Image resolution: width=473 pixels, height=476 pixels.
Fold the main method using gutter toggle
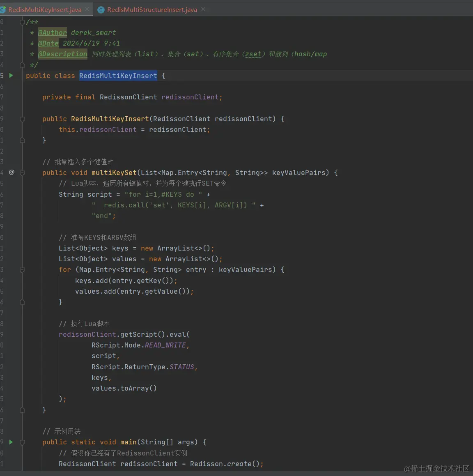tap(22, 442)
